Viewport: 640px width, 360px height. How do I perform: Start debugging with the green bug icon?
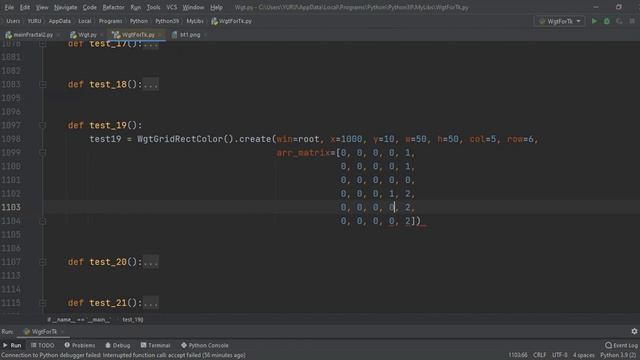coord(607,21)
